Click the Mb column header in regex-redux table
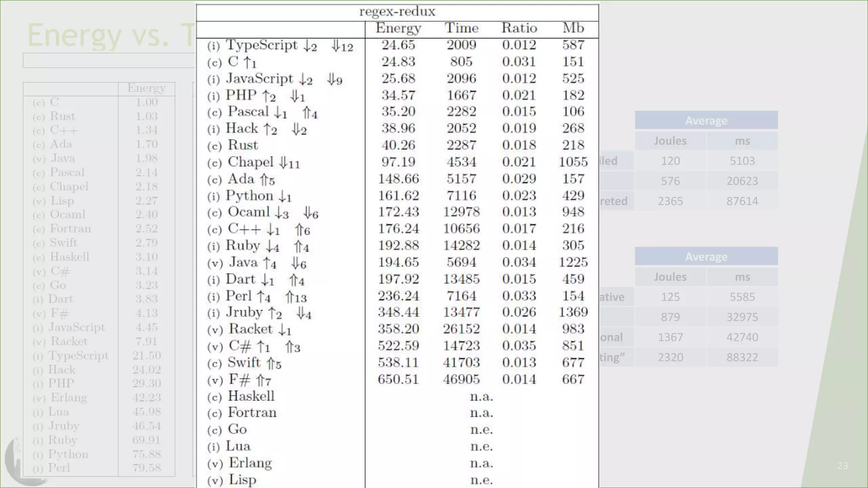This screenshot has height=488, width=868. click(573, 28)
